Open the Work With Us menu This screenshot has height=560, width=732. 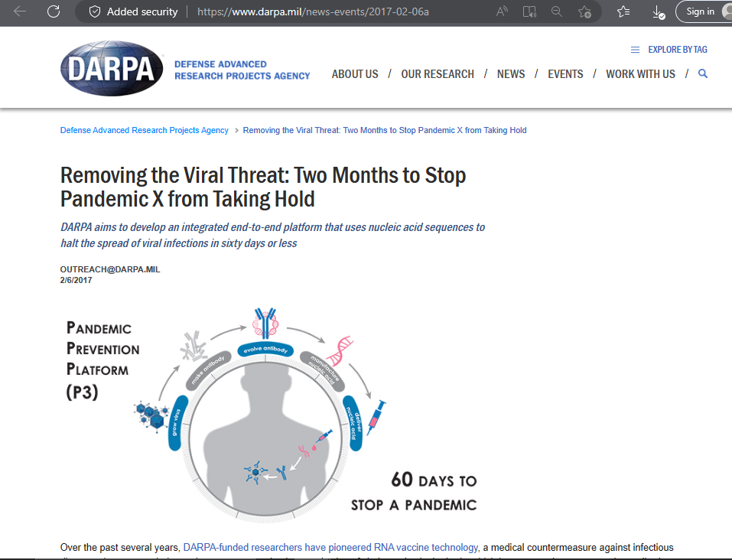click(x=640, y=74)
